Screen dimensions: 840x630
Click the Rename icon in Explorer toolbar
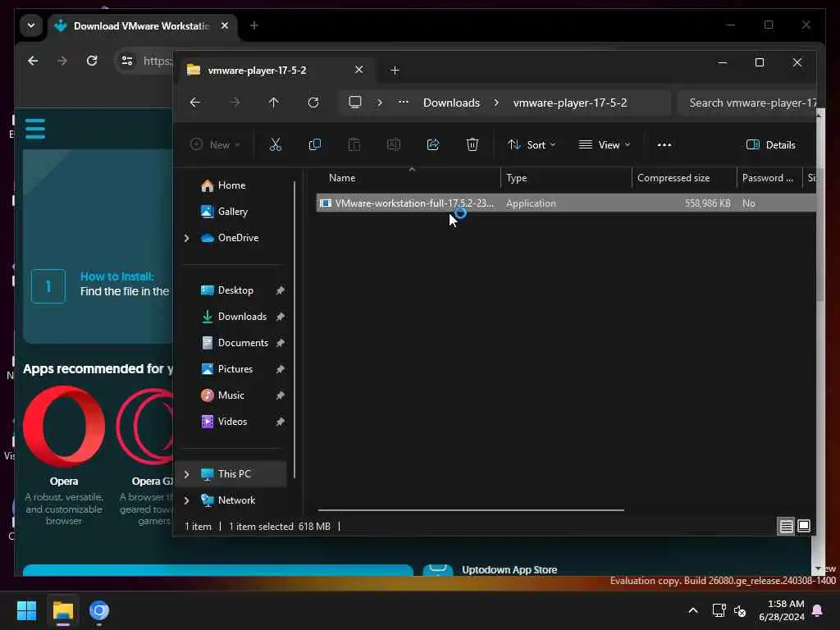pyautogui.click(x=394, y=144)
